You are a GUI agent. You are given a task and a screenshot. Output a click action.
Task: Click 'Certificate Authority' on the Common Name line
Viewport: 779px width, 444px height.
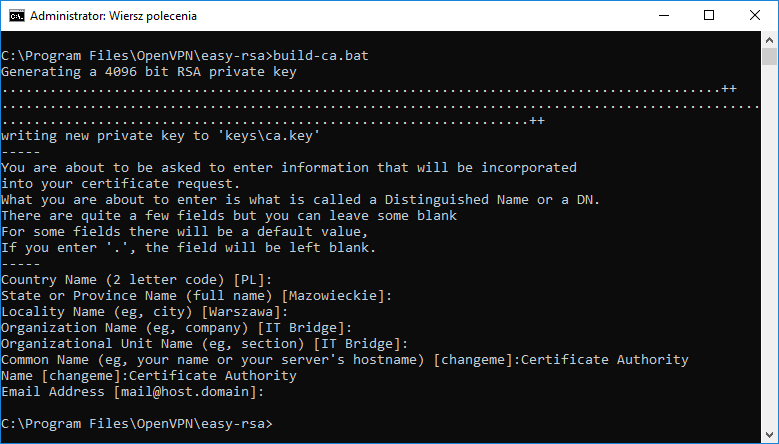(605, 360)
